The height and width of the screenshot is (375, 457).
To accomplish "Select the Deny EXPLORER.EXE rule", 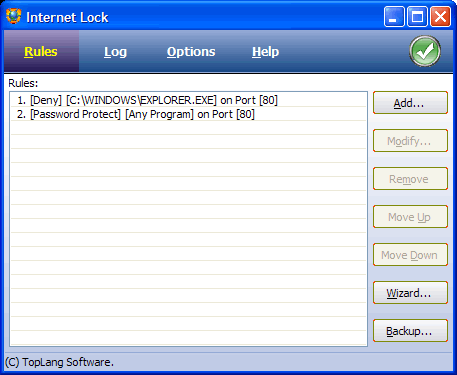I will click(x=189, y=100).
